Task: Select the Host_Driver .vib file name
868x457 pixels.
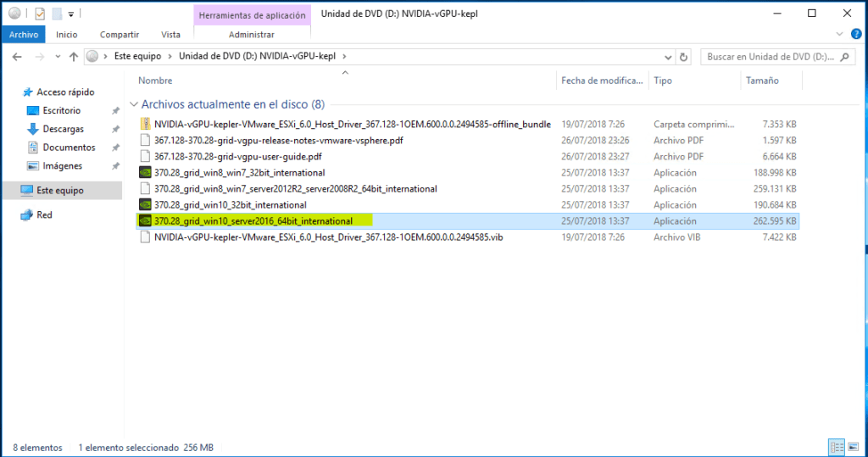Action: 329,237
